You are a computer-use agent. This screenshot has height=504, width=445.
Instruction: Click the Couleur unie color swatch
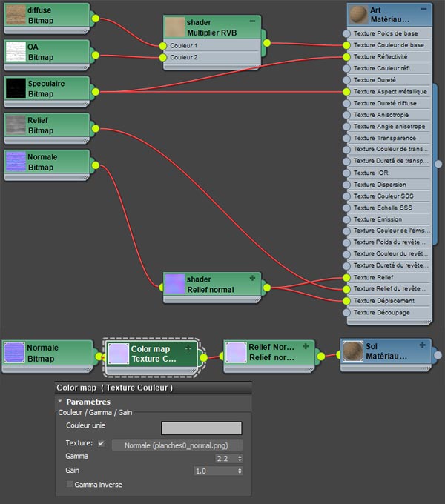(202, 428)
